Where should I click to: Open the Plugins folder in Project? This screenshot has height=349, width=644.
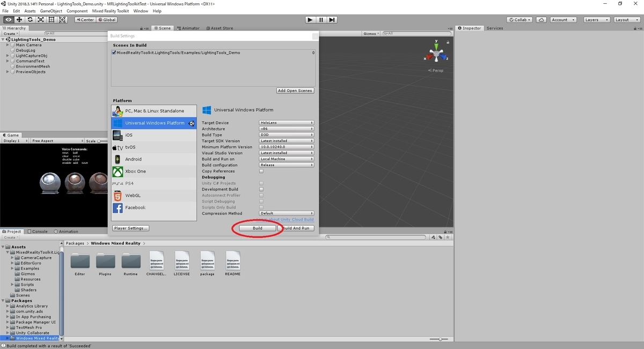pyautogui.click(x=105, y=264)
